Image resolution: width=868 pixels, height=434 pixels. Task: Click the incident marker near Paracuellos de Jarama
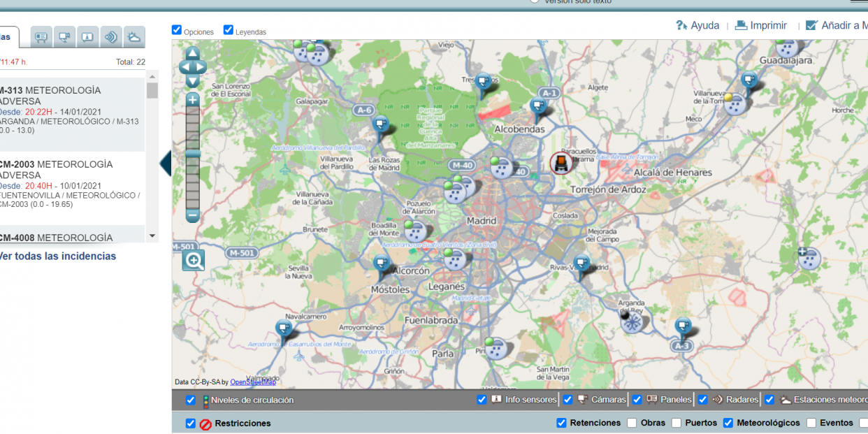[560, 164]
